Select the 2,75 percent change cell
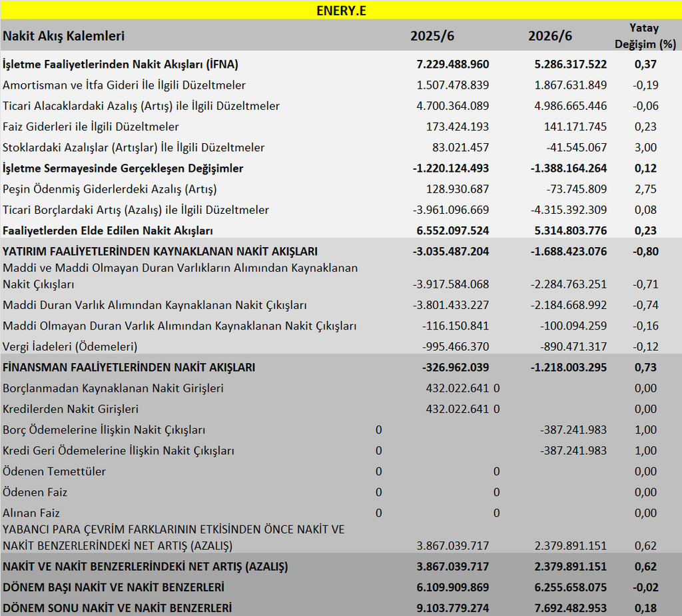 645,190
